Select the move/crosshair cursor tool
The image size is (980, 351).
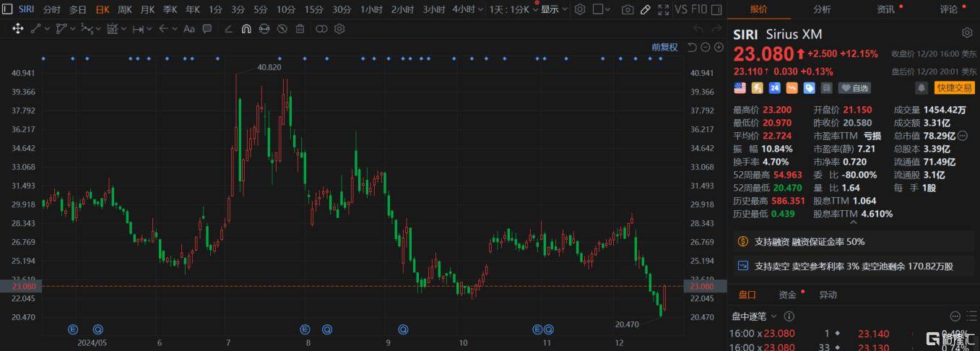(17, 29)
